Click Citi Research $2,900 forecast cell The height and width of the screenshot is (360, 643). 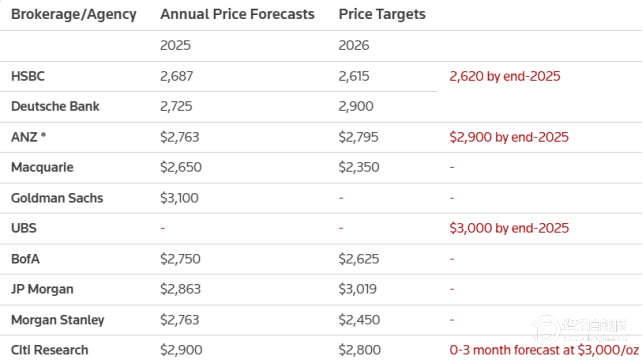pos(181,350)
